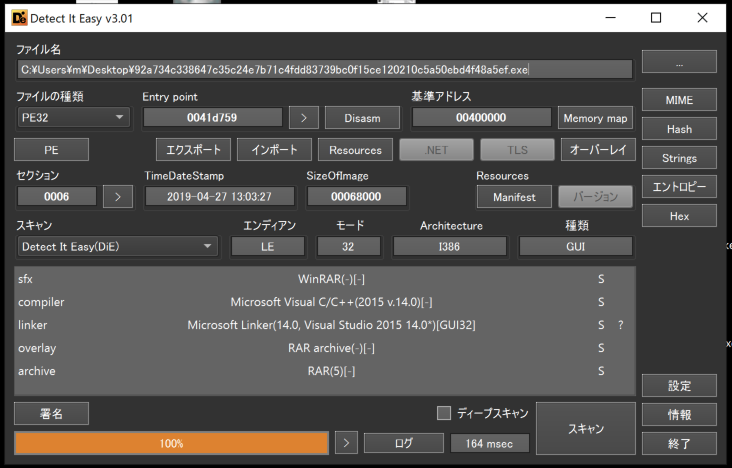Click the ファイル名 path input field
The width and height of the screenshot is (732, 468).
(325, 70)
